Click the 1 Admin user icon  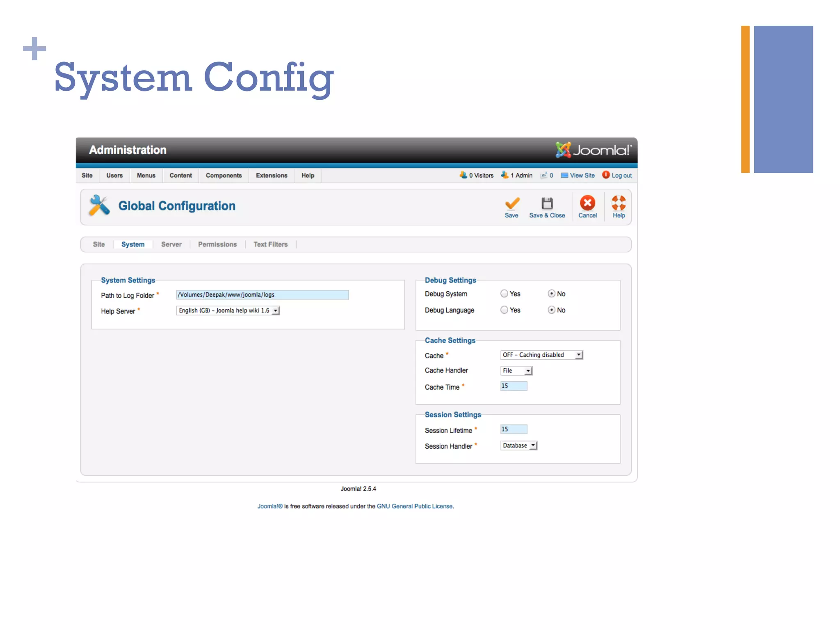click(504, 175)
